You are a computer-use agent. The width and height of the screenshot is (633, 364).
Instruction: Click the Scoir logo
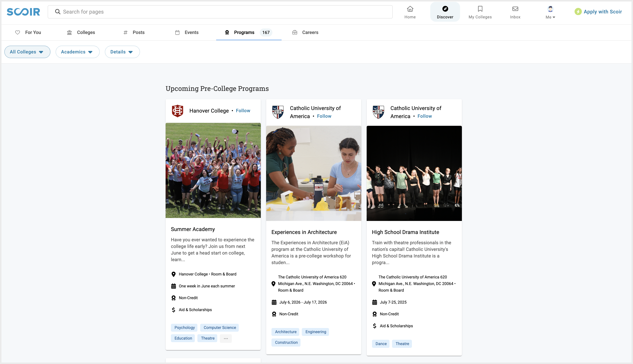[x=23, y=12]
